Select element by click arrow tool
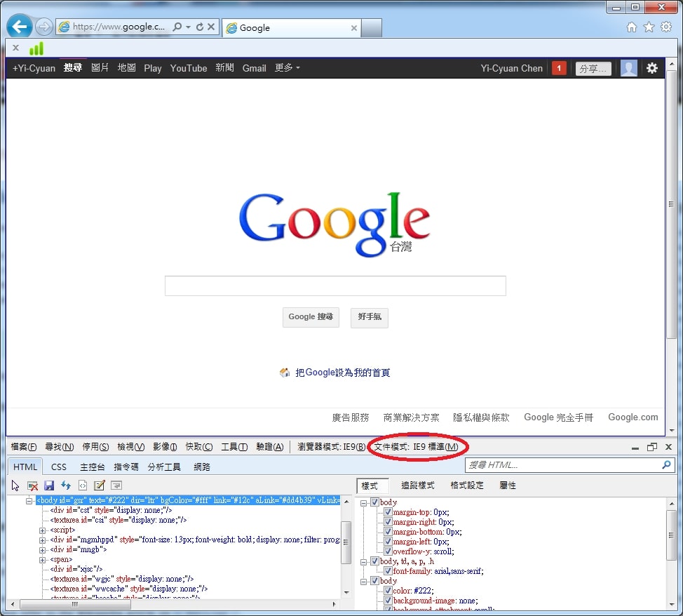683x616 pixels. [x=15, y=486]
